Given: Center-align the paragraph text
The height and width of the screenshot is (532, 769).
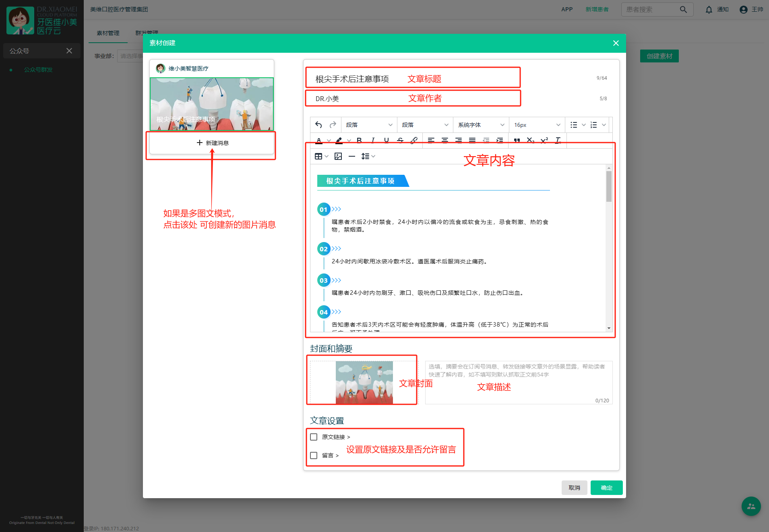Looking at the screenshot, I should [445, 140].
